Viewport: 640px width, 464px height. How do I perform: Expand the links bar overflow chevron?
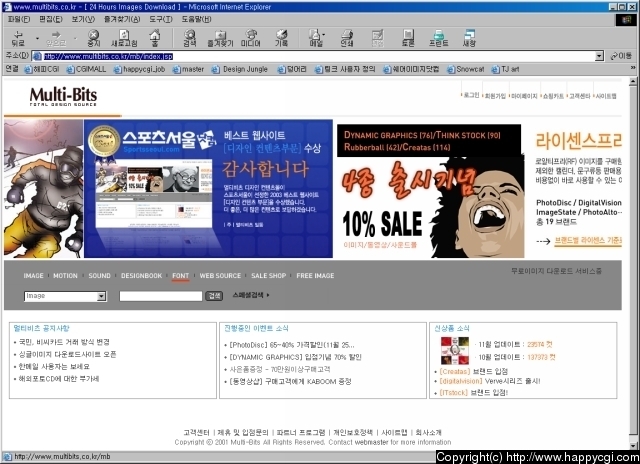tap(633, 68)
